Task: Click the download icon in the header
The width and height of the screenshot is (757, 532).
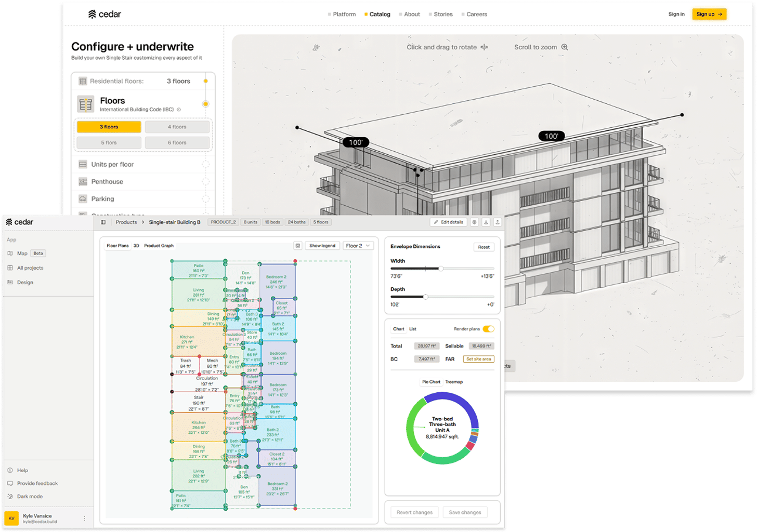Action: [x=486, y=222]
